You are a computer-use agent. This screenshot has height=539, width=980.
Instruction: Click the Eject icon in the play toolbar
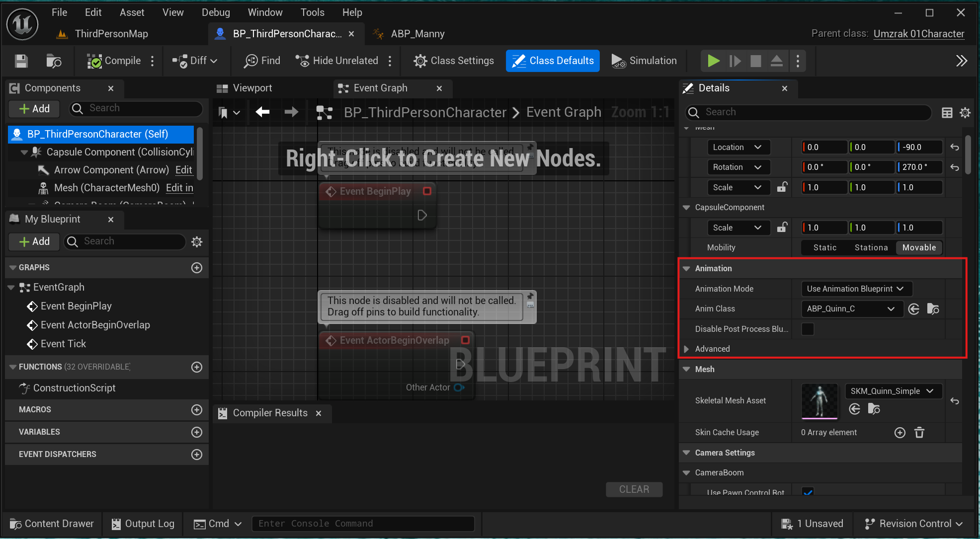tap(776, 61)
